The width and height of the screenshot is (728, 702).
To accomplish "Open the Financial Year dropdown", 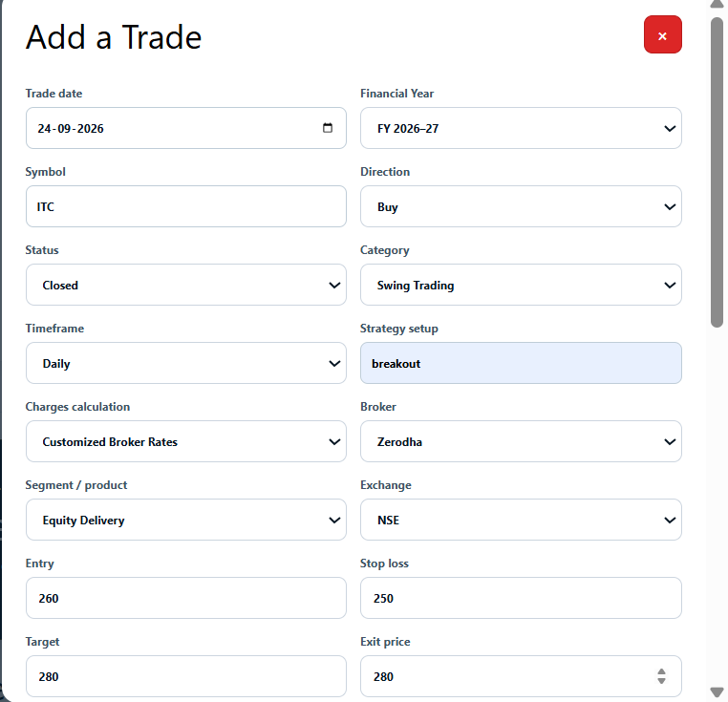I will tap(521, 128).
